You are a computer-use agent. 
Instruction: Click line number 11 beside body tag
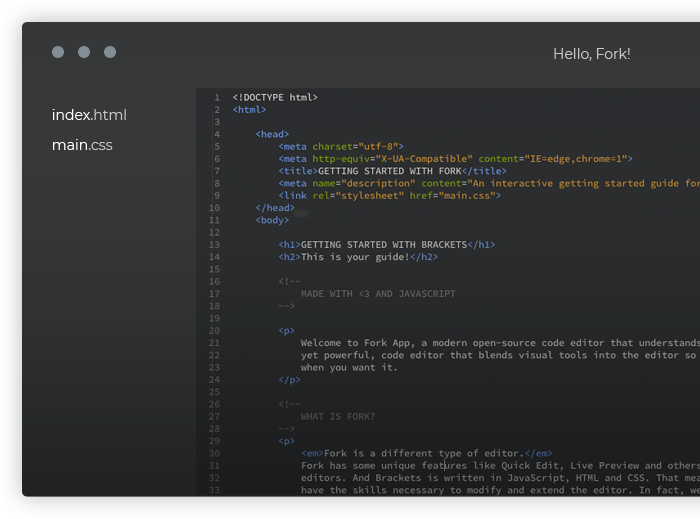[214, 220]
